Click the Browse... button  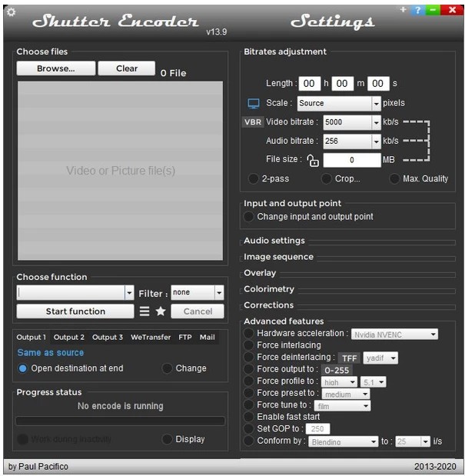56,68
